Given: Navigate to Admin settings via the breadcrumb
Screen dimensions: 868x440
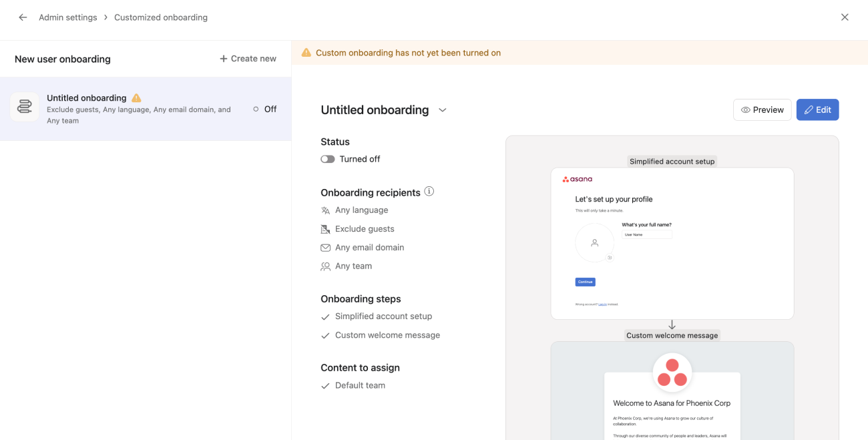Looking at the screenshot, I should [x=67, y=17].
